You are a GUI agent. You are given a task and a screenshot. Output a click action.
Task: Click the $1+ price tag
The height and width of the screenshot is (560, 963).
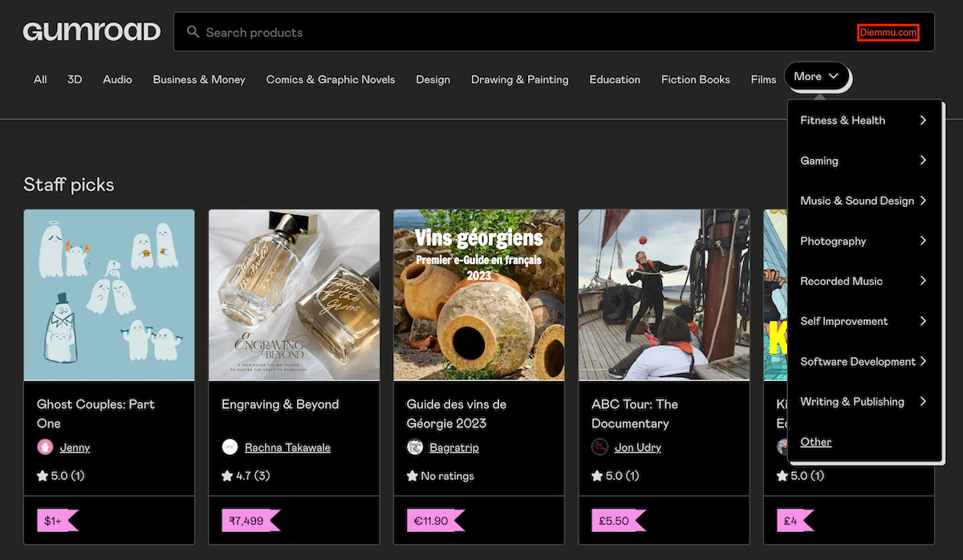(58, 521)
